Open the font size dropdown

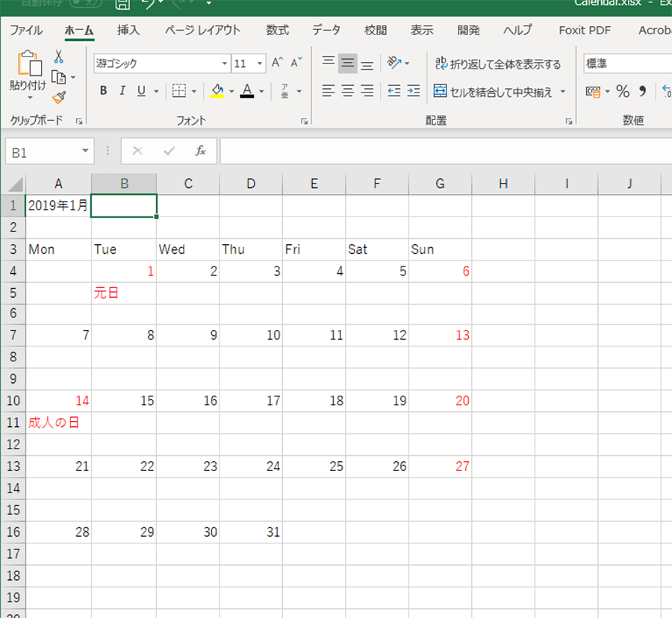tap(260, 63)
